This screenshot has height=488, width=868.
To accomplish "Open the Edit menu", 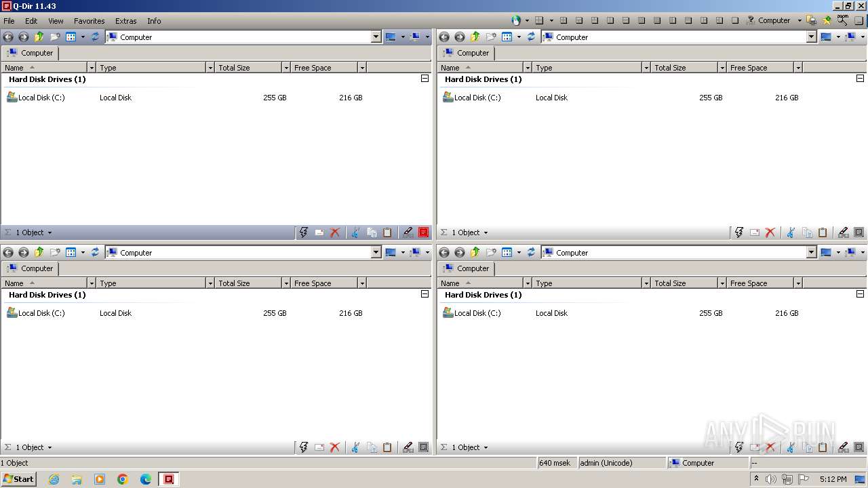I will pos(31,21).
